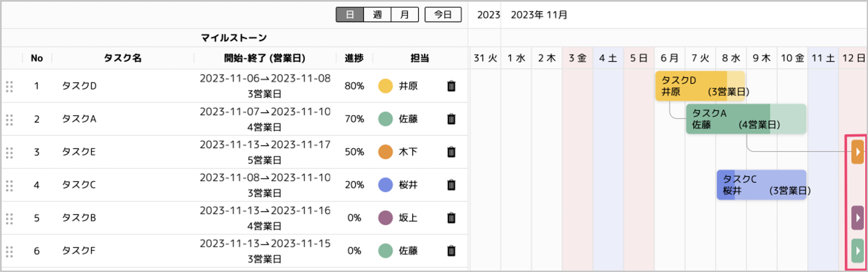Image resolution: width=868 pixels, height=272 pixels.
Task: Click the タスクE task name cell
Action: 79,152
